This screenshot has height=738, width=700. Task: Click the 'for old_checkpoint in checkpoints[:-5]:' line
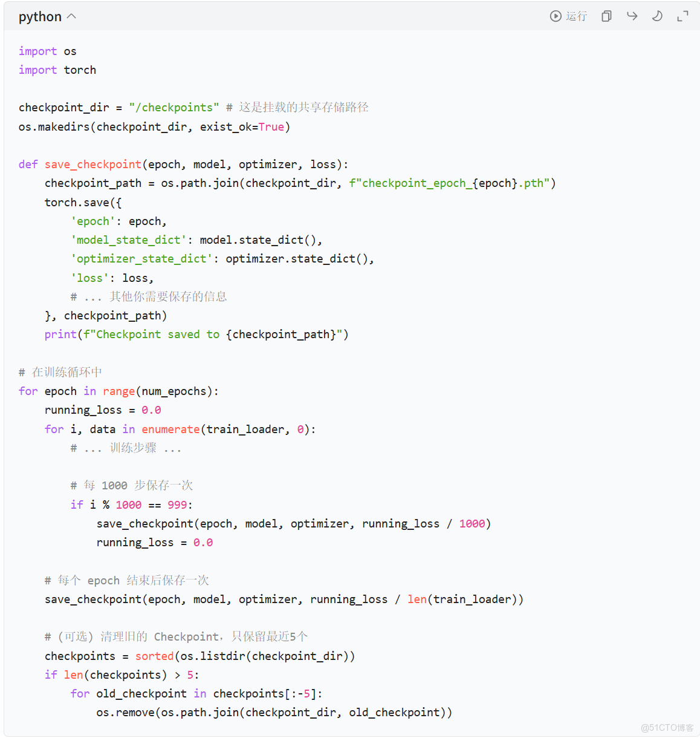tap(196, 694)
